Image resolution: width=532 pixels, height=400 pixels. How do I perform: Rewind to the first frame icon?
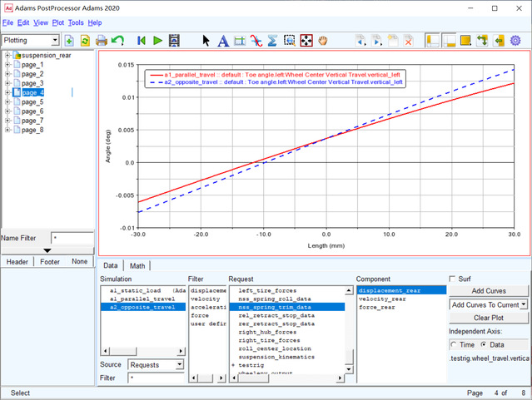(142, 40)
